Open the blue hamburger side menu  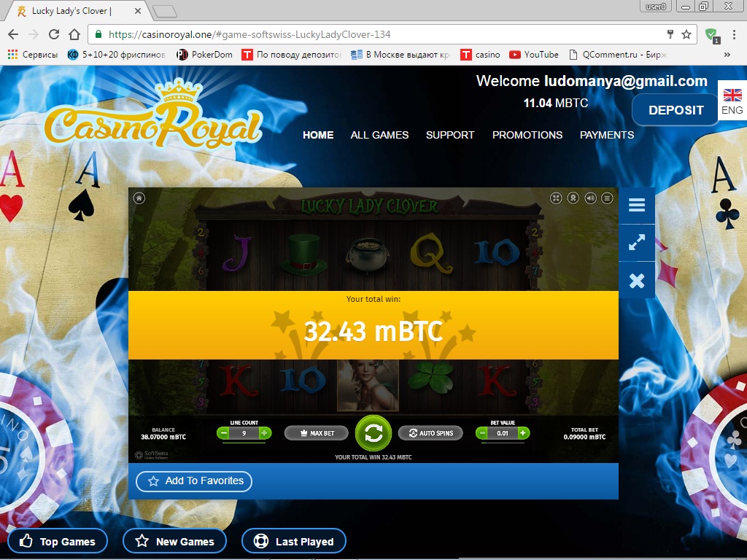point(636,205)
